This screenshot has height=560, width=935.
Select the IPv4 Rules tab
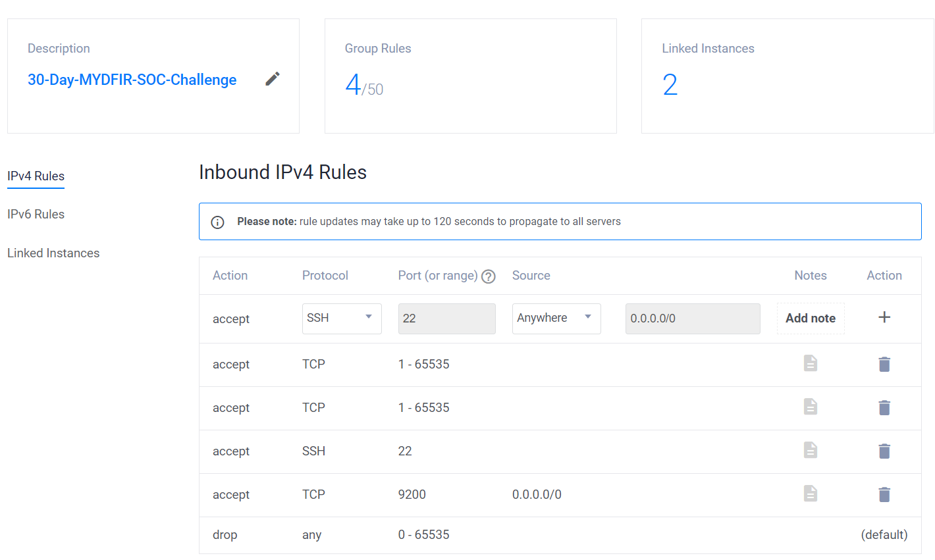(36, 176)
